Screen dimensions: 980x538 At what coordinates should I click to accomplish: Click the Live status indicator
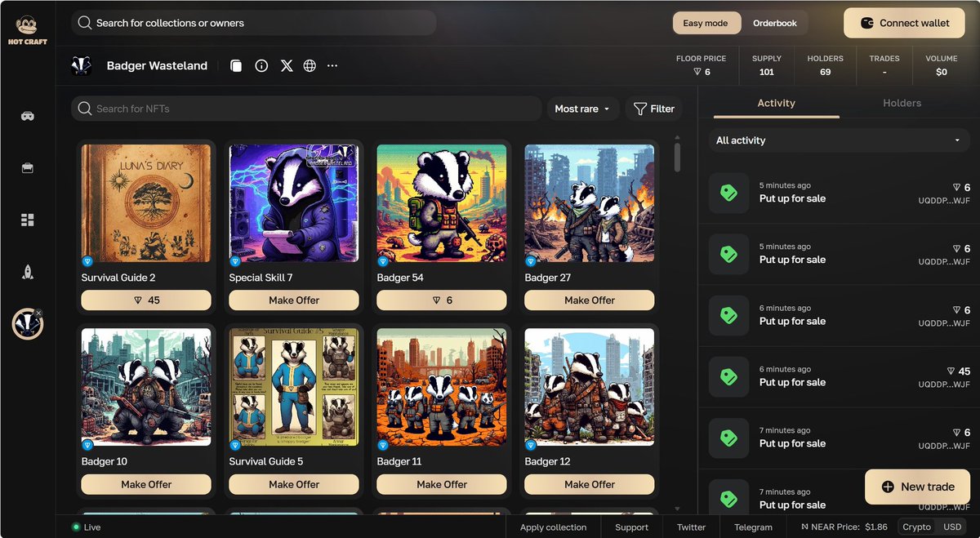pyautogui.click(x=87, y=527)
